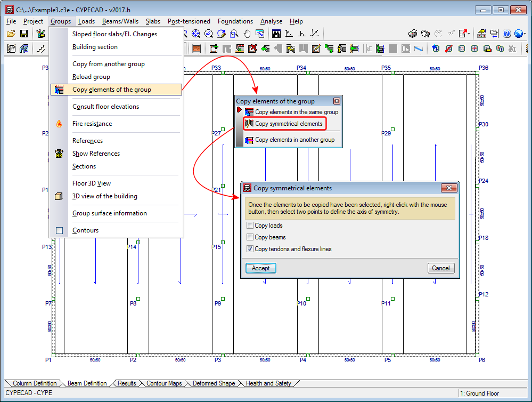The width and height of the screenshot is (532, 402).
Task: Tick the Copy beams checkbox
Action: click(250, 237)
